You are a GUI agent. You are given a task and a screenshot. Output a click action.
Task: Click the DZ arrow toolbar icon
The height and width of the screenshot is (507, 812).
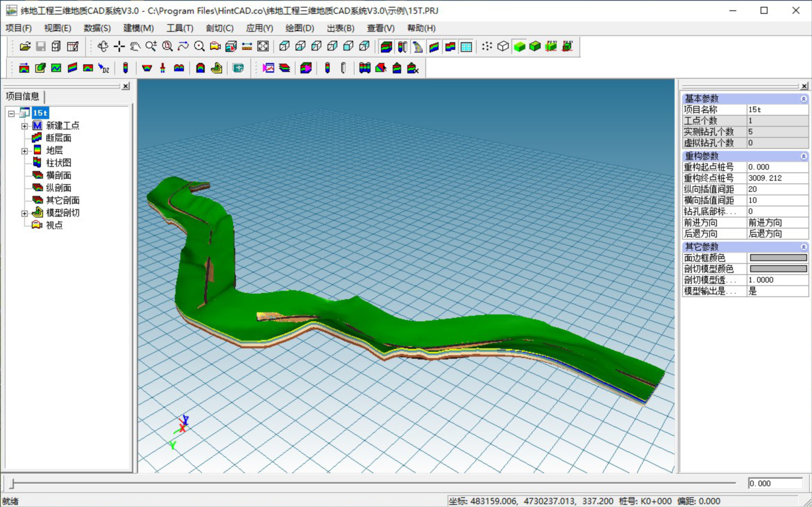click(x=104, y=68)
